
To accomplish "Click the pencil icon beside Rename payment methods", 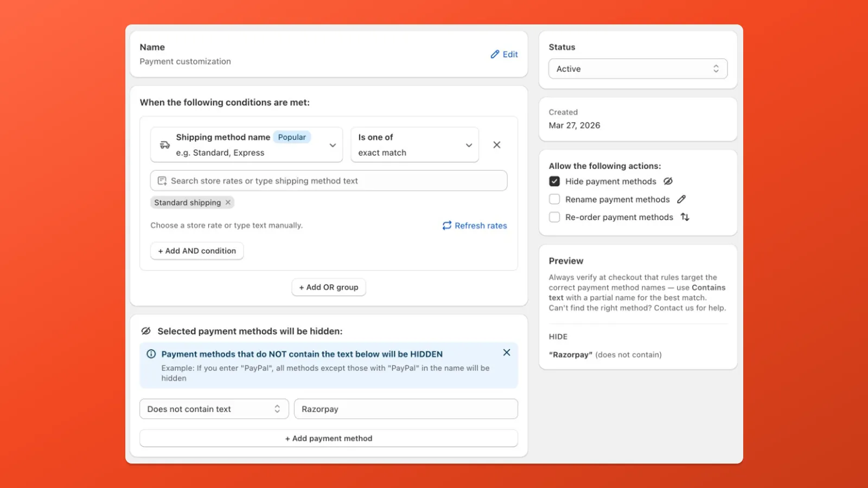I will [681, 199].
